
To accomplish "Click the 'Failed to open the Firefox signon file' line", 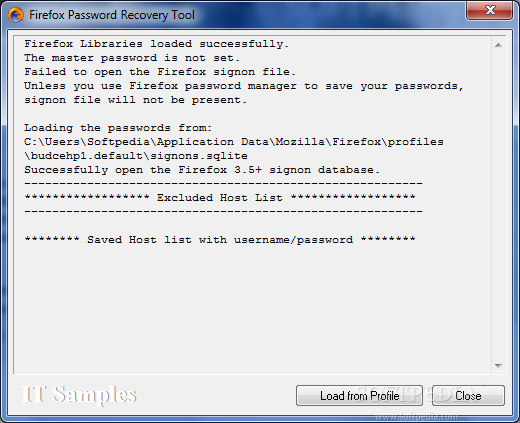I will tap(160, 72).
